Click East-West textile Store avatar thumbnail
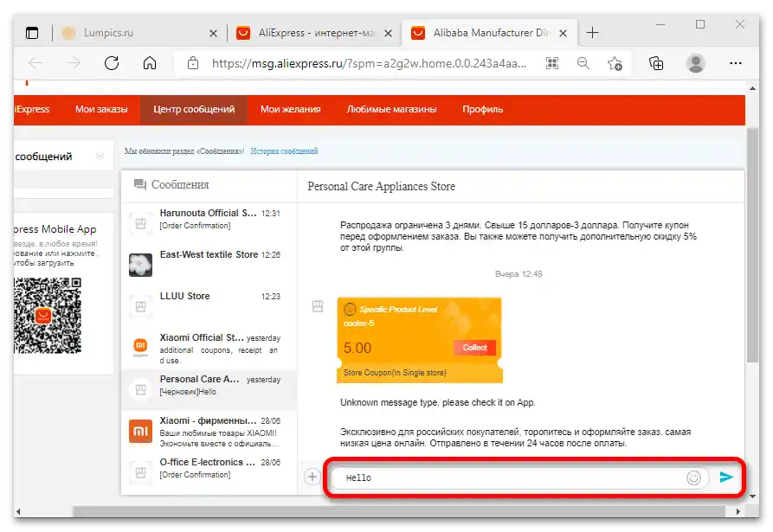The image size is (773, 532). pos(140,265)
